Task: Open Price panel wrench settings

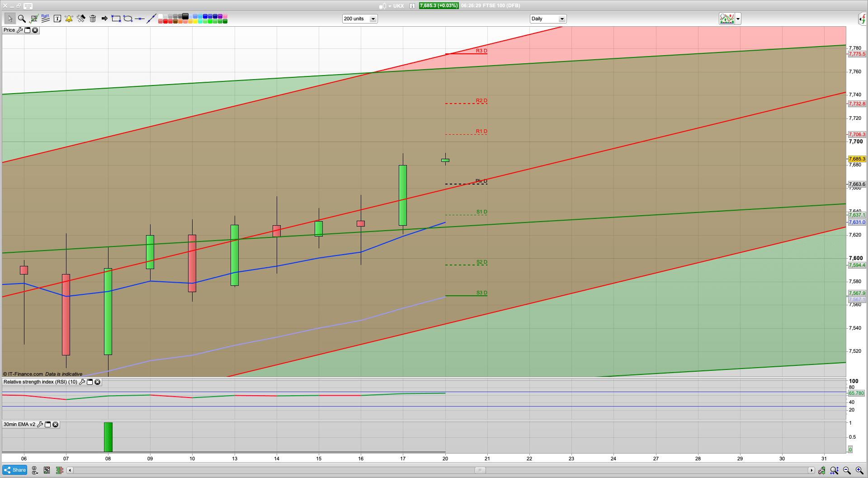Action: pos(19,30)
